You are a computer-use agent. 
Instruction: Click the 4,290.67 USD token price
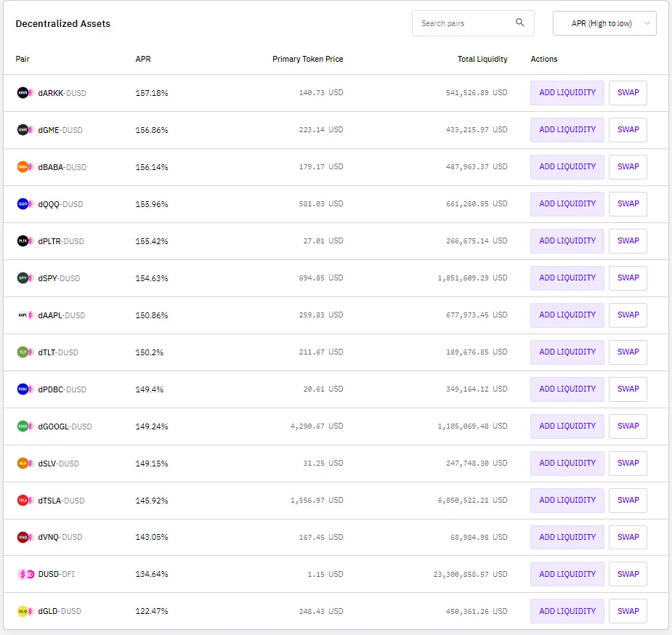click(317, 426)
